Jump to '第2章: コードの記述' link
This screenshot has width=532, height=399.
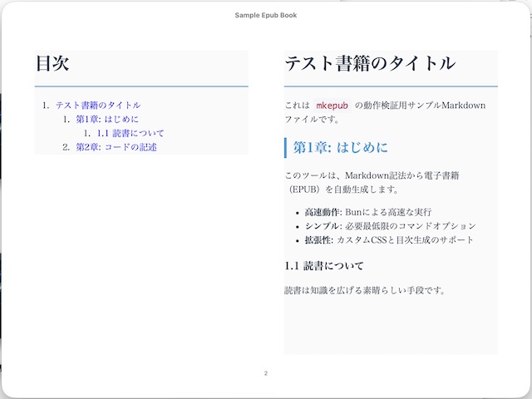tap(116, 147)
